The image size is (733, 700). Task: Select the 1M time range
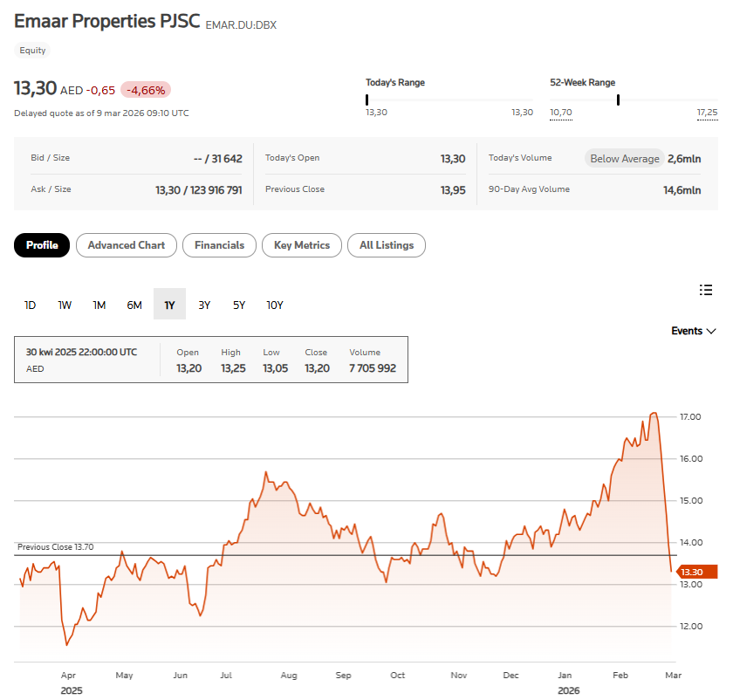click(99, 305)
